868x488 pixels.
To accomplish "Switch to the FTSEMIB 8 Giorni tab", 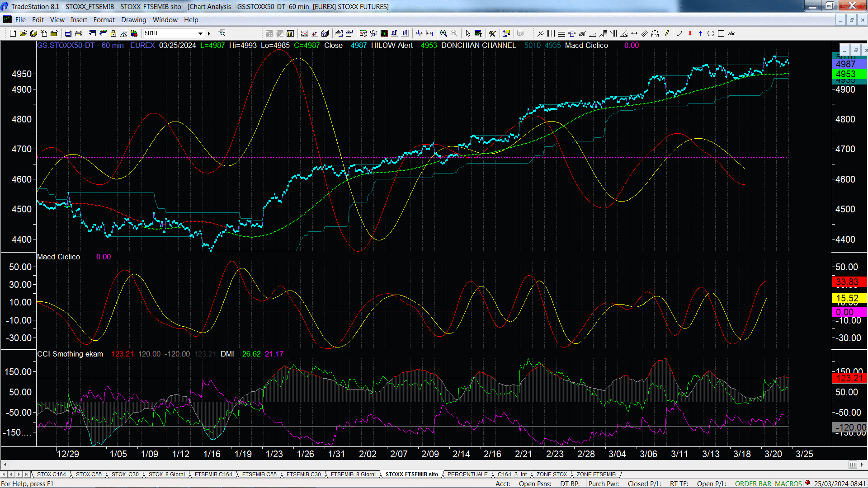I will pos(353,474).
